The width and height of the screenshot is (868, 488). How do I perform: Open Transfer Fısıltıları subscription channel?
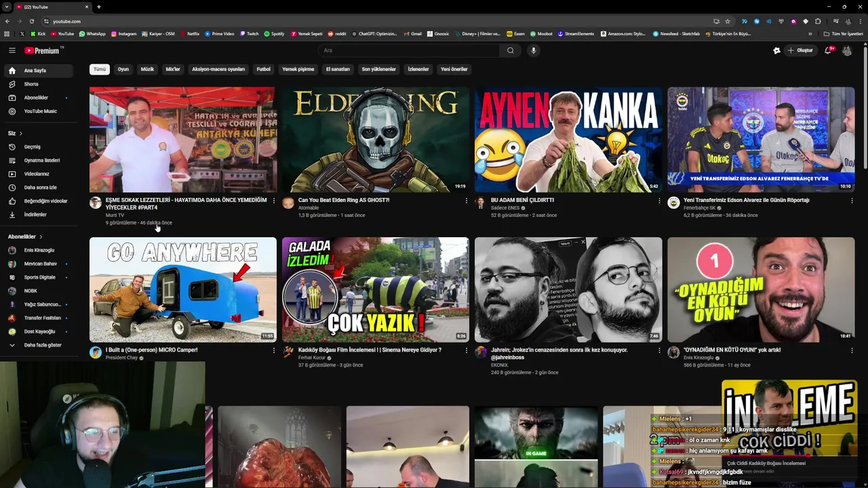(40, 318)
